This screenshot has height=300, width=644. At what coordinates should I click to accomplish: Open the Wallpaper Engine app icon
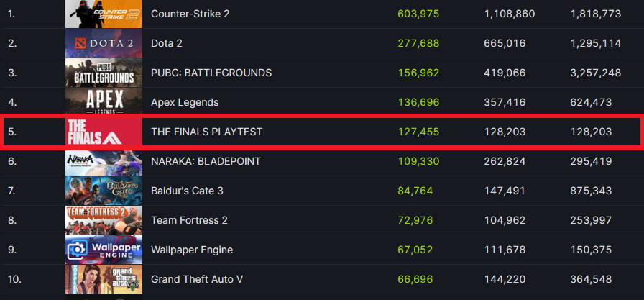pyautogui.click(x=103, y=250)
